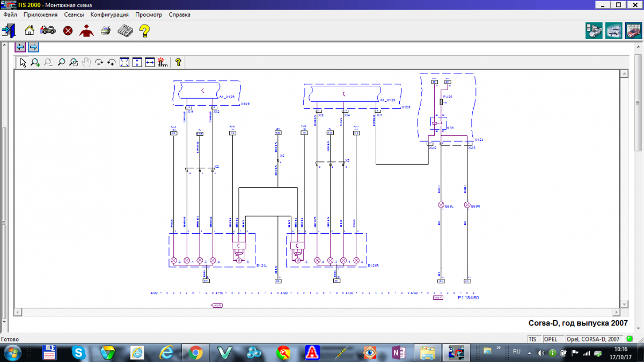Navigate back with the left arrow button

[20, 47]
